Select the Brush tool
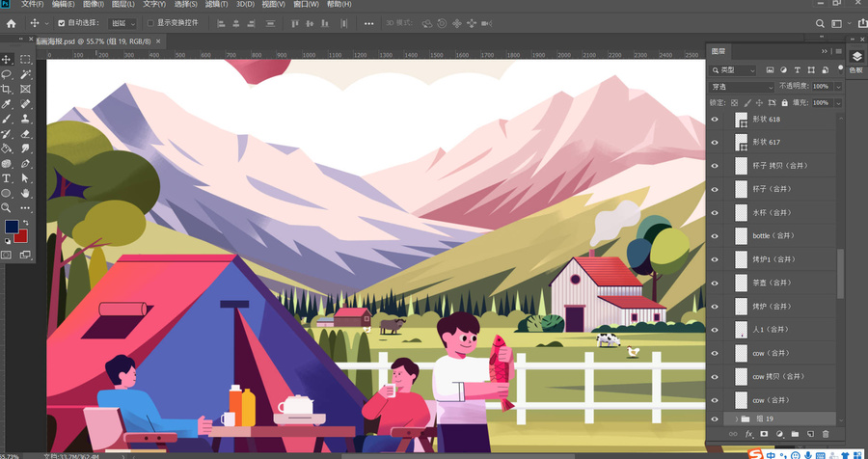 pyautogui.click(x=7, y=119)
